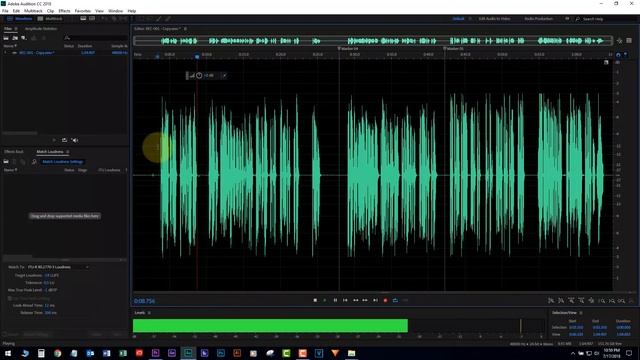Click add files icon in Match Loudness panel
Viewport: 640px width, 360px height.
point(6,162)
